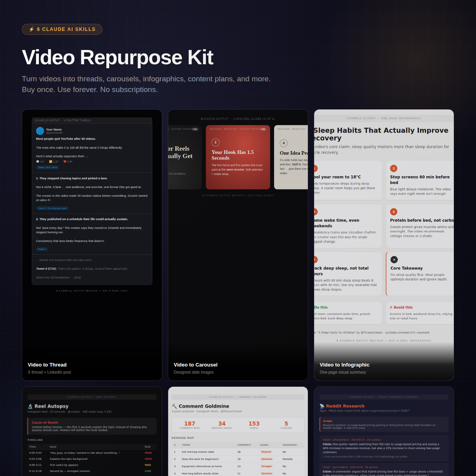Screen dimensions: 476x476
Task: Click Request signal badge for morning routine
Action: pos(267,452)
